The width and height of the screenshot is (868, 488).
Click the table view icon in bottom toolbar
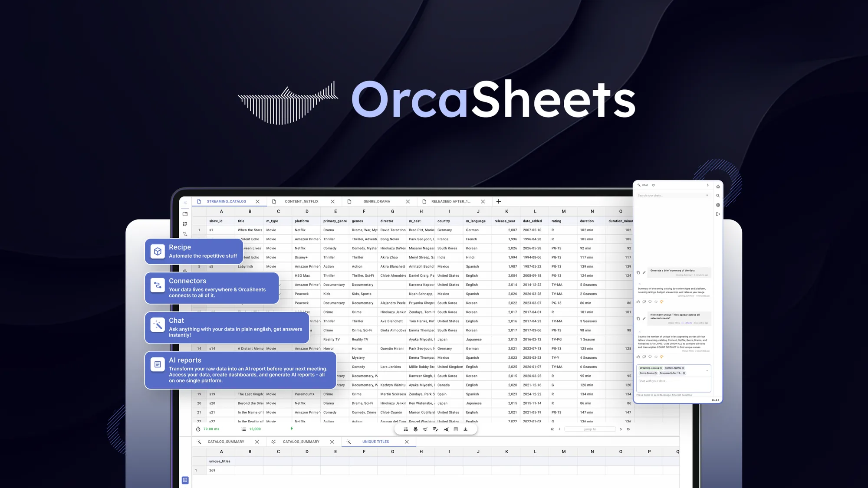tap(456, 429)
